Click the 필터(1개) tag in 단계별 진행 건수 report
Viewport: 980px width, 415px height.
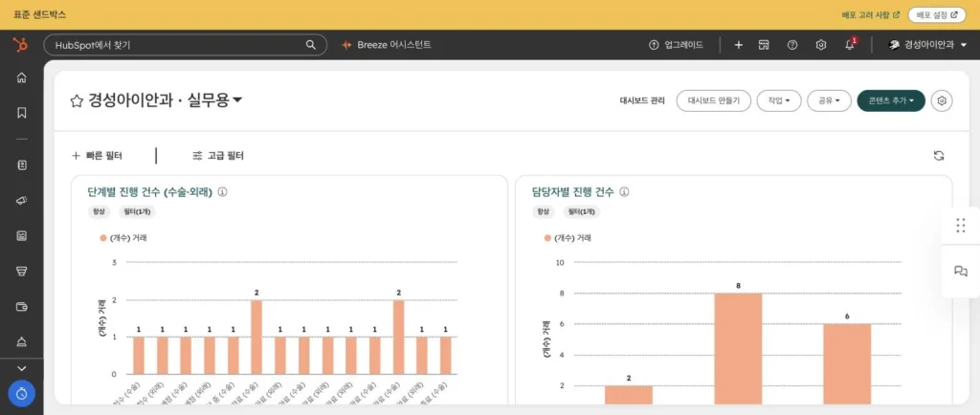click(x=138, y=211)
